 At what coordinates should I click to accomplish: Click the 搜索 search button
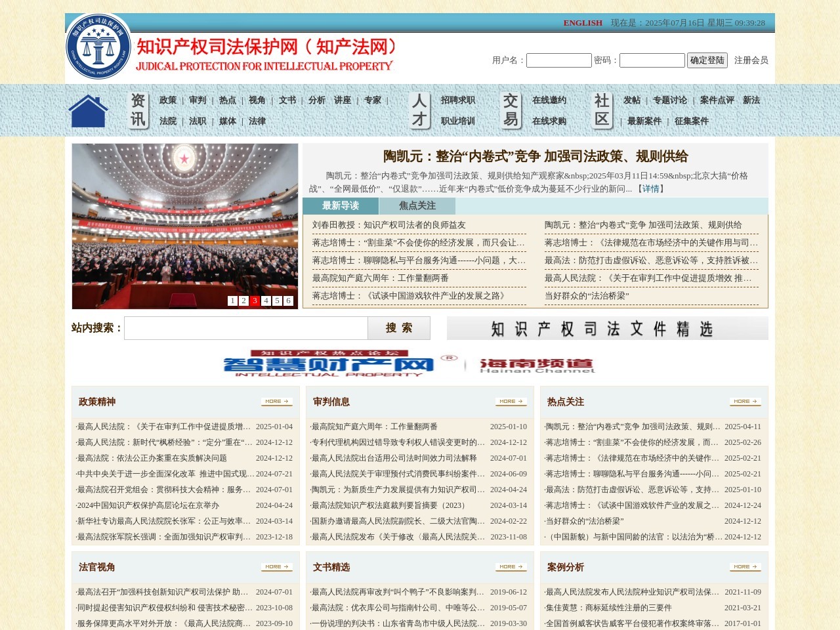tap(399, 328)
